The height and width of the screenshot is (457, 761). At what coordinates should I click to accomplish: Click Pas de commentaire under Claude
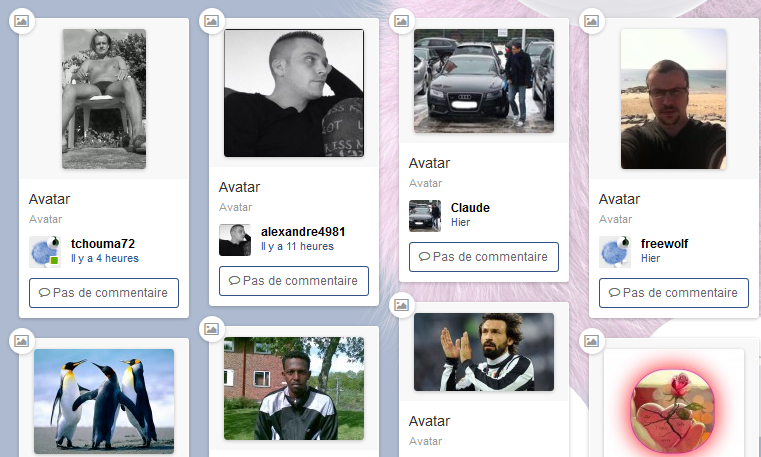click(484, 257)
